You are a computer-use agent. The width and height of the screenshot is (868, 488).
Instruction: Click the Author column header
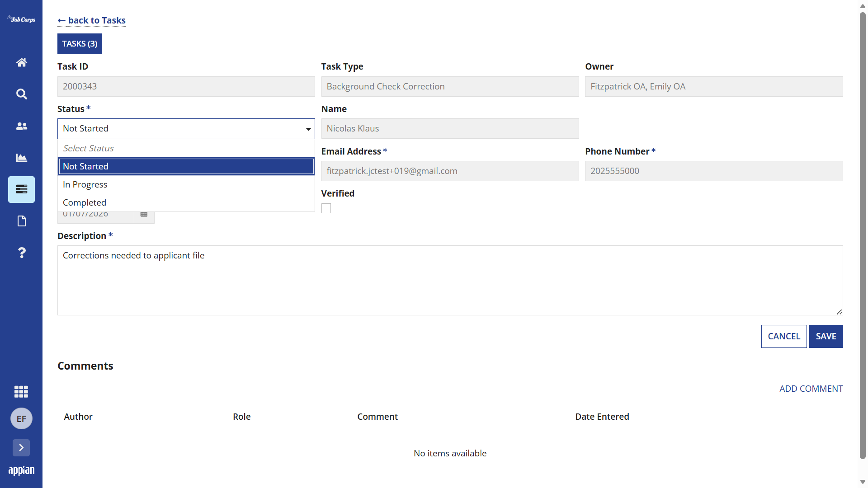point(78,417)
